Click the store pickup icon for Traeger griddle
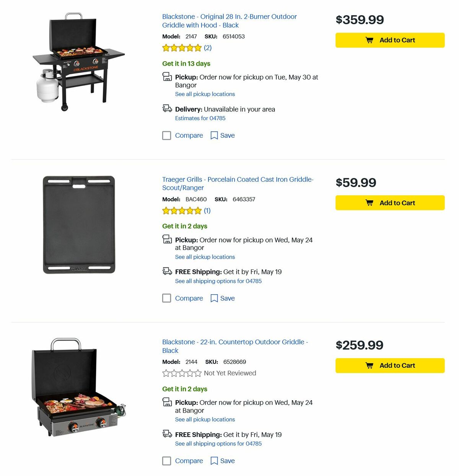This screenshot has height=476, width=459. [x=167, y=240]
